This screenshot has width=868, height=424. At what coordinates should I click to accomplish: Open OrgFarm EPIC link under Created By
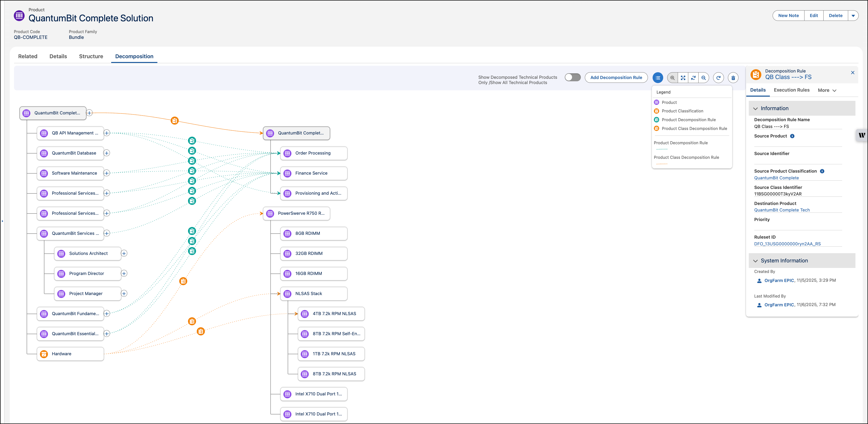point(779,280)
